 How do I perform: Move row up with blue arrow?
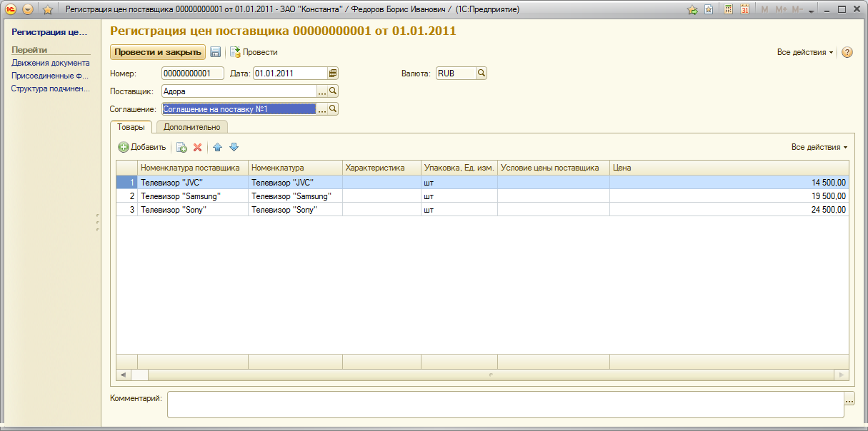tap(218, 147)
